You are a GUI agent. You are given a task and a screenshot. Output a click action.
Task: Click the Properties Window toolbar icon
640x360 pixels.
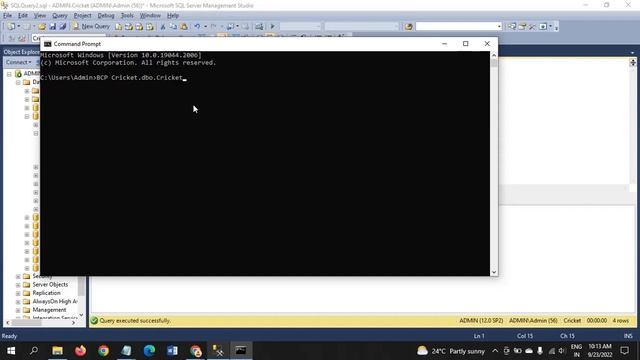point(522,27)
